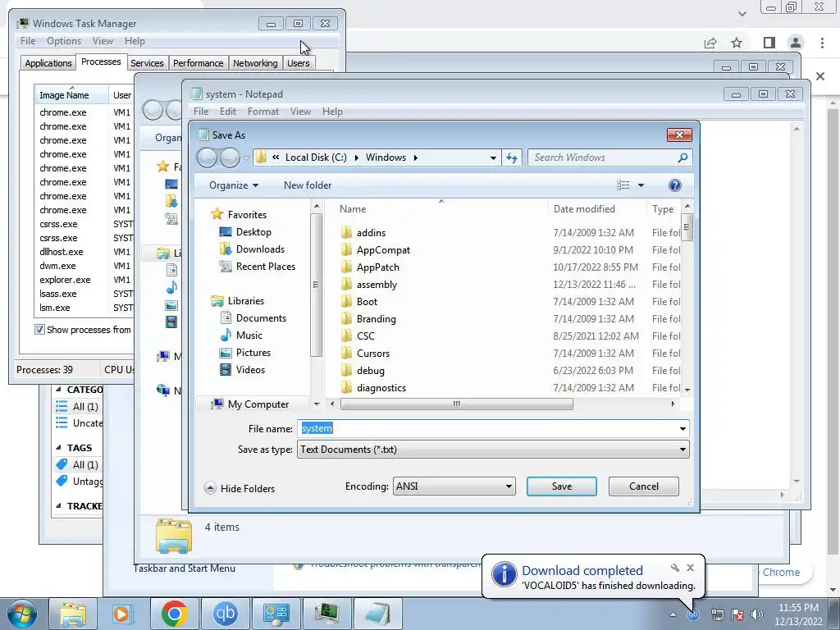The height and width of the screenshot is (630, 840).
Task: Switch to Task Manager taskbar icon
Action: point(326,614)
